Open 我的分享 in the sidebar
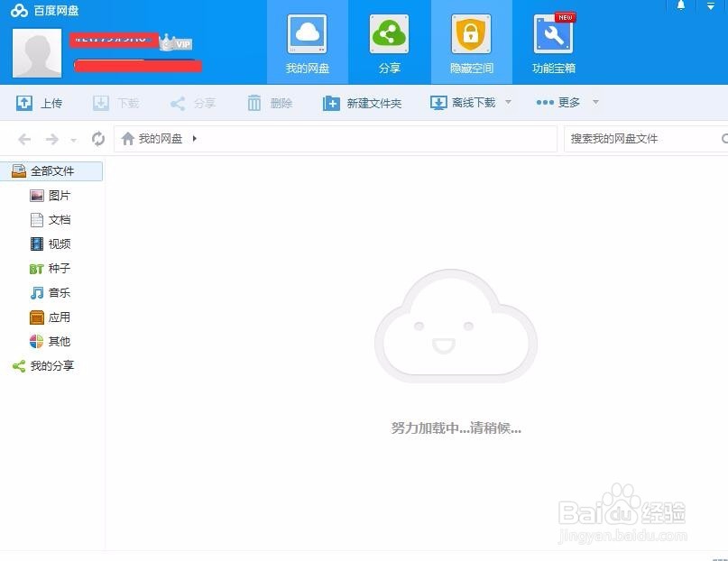The height and width of the screenshot is (561, 728). pos(51,365)
